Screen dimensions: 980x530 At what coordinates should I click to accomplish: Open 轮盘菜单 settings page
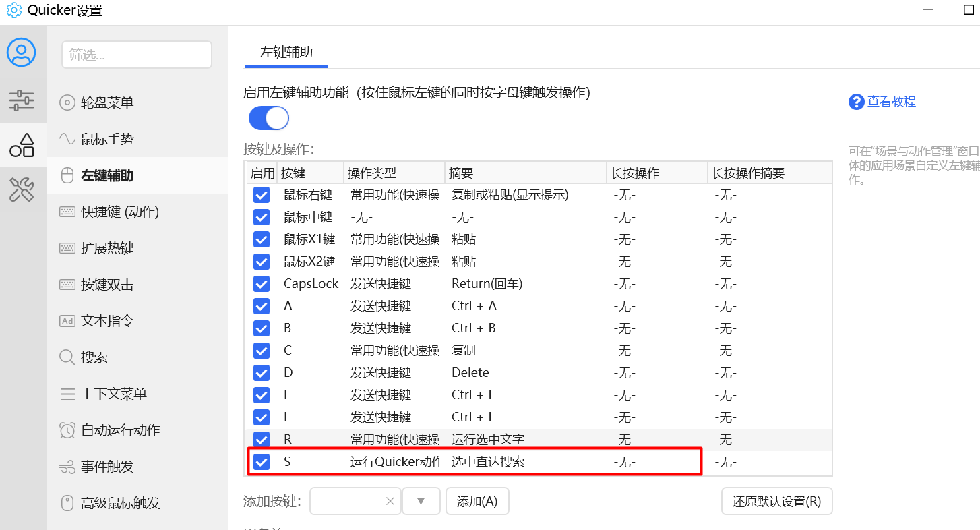[x=107, y=102]
